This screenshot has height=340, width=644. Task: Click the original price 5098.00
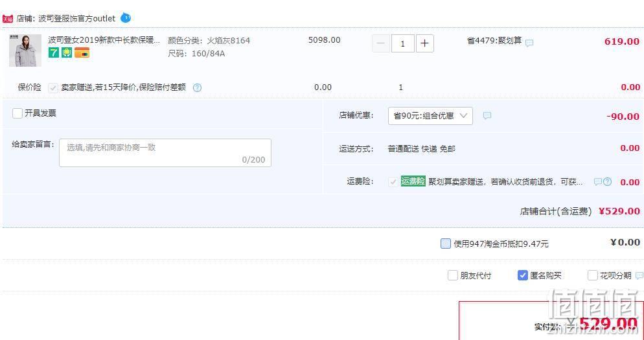point(325,40)
